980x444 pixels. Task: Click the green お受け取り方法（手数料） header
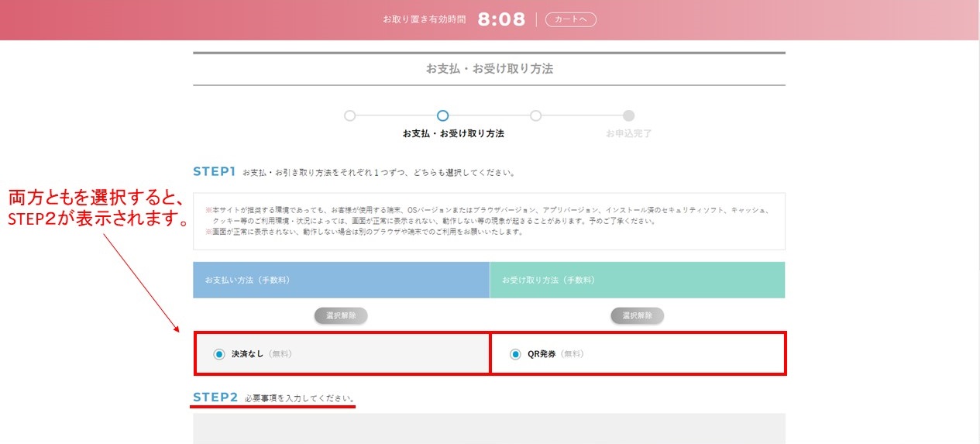[x=637, y=280]
